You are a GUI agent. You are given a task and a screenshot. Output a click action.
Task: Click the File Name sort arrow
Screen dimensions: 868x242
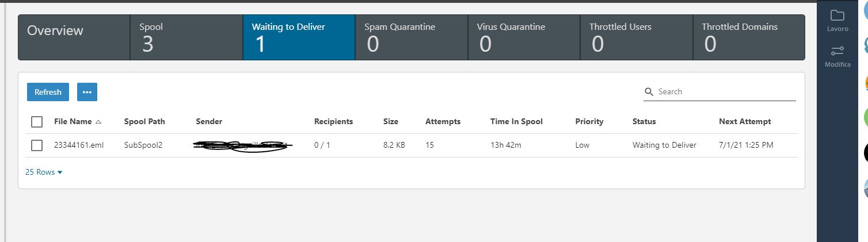coord(98,122)
